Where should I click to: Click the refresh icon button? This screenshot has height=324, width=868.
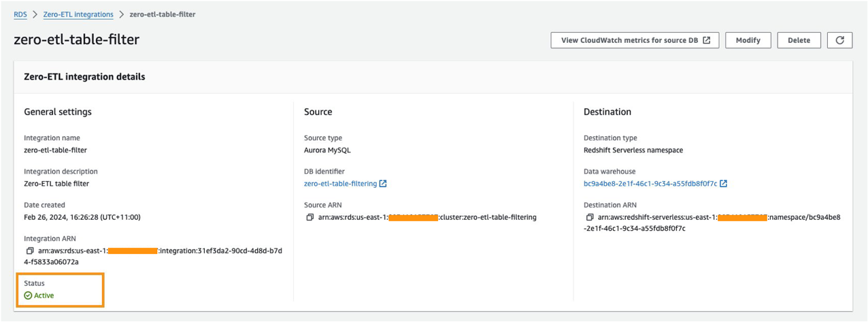pyautogui.click(x=839, y=40)
